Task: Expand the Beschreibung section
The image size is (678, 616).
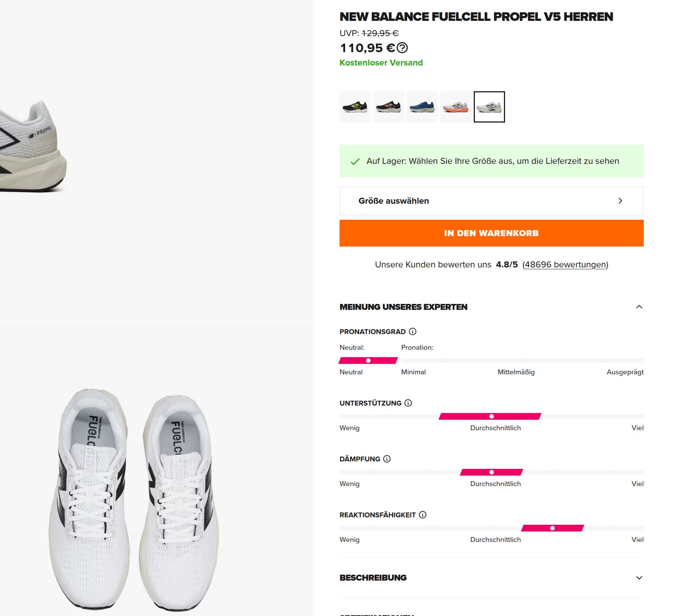Action: coord(639,578)
